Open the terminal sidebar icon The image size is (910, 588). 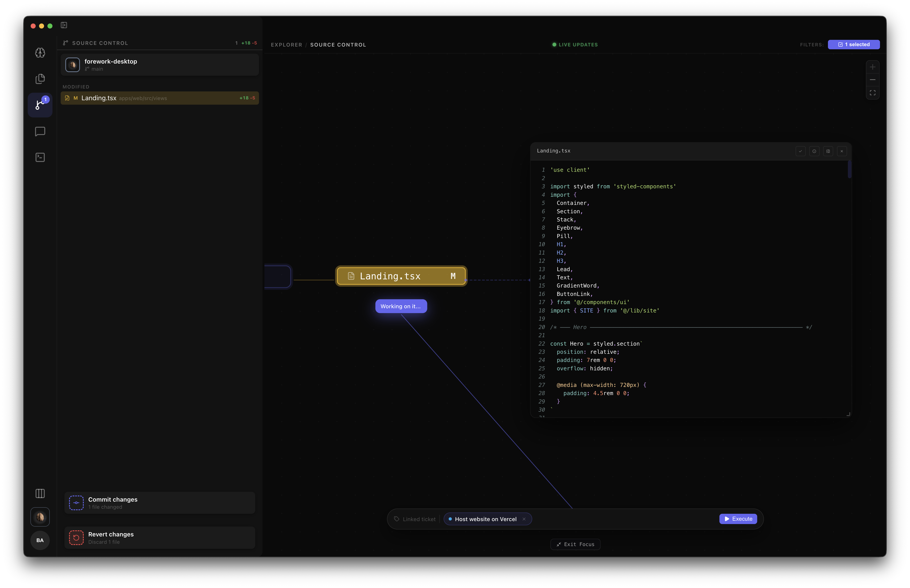coord(40,157)
